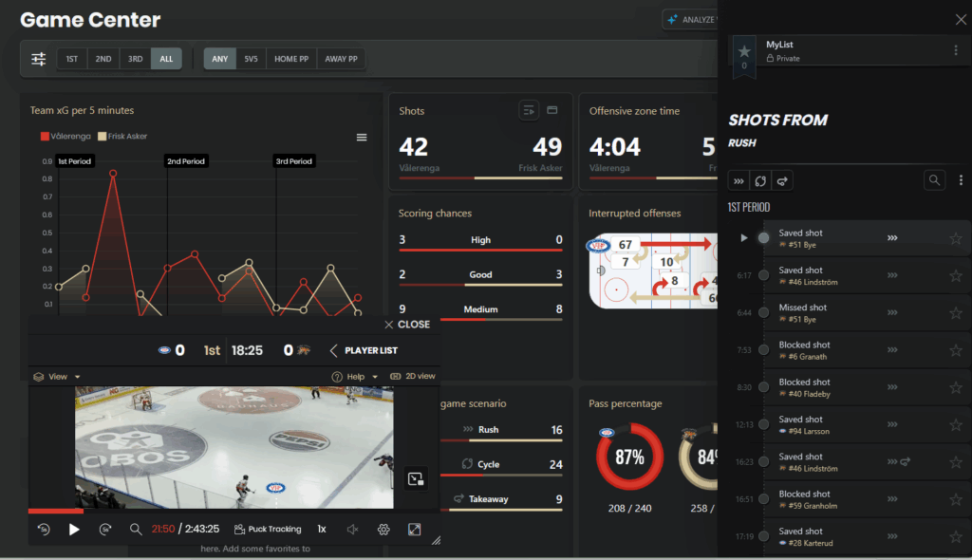The width and height of the screenshot is (972, 560).
Task: Select the ALL periods filter
Action: 166,59
